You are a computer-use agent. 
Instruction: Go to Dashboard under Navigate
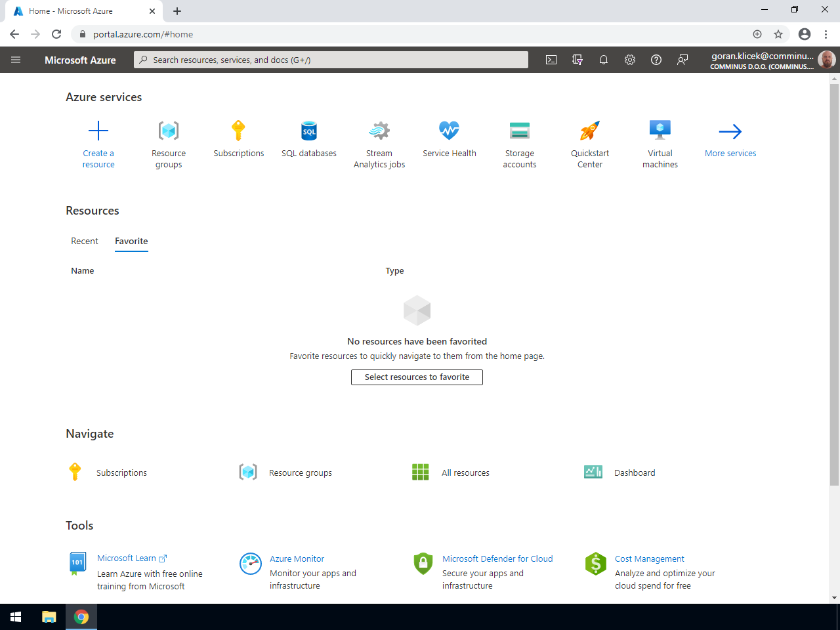click(x=635, y=472)
